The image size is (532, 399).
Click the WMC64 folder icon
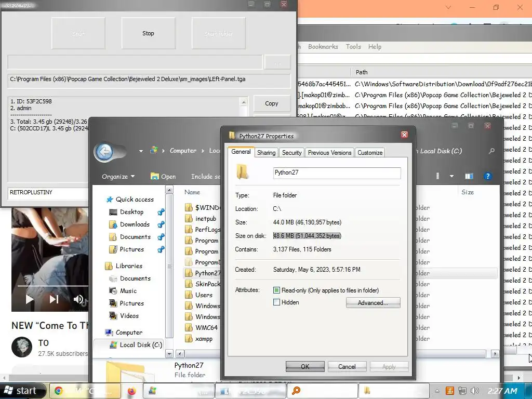coord(189,328)
